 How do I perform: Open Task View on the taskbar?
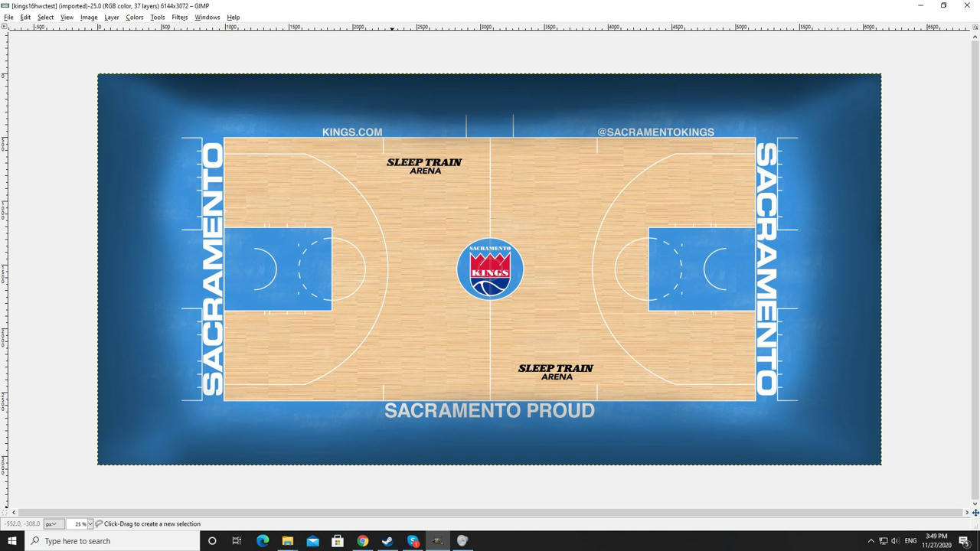(x=237, y=541)
